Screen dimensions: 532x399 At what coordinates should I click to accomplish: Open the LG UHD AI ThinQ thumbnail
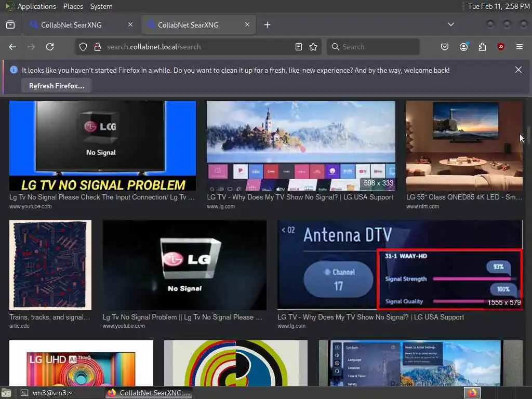coord(81,363)
